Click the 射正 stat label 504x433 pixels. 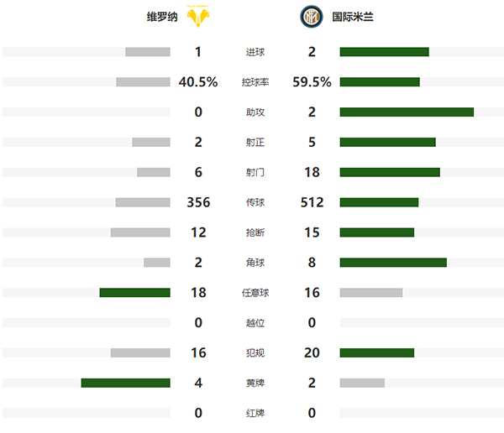(x=254, y=143)
